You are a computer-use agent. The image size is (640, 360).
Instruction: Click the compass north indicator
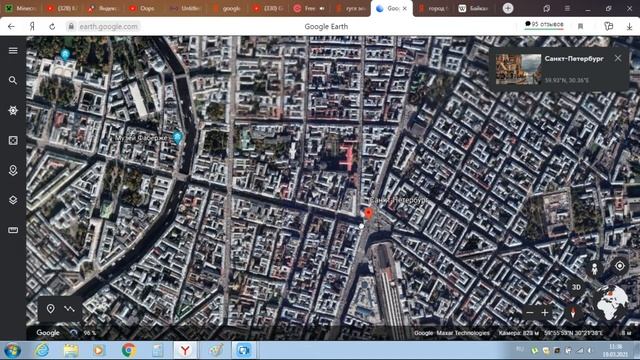coord(573,313)
